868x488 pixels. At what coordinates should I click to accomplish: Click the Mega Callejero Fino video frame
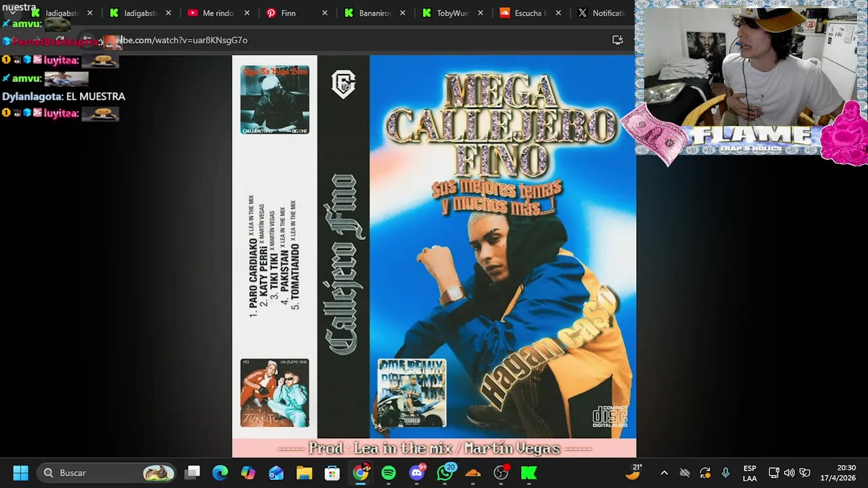pyautogui.click(x=434, y=256)
